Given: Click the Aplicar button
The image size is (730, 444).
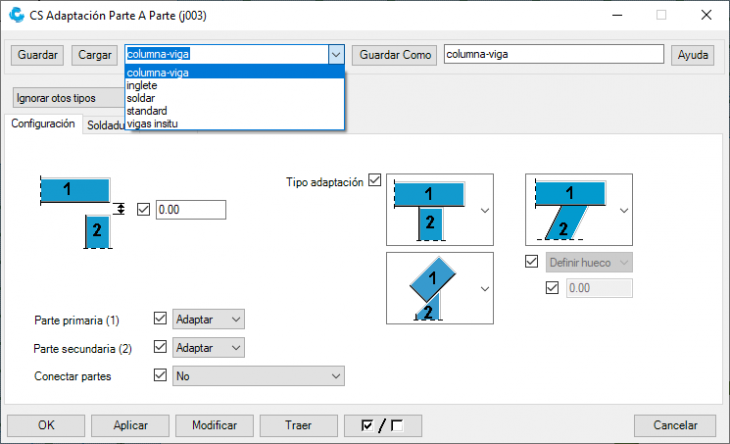Looking at the screenshot, I should coord(131,425).
